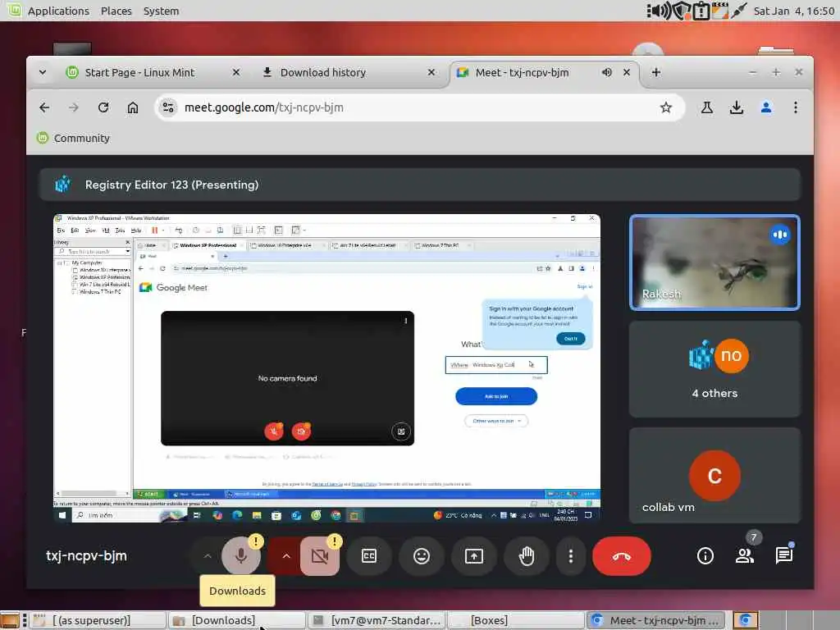This screenshot has width=840, height=630.
Task: Go forward in browser
Action: pyautogui.click(x=73, y=107)
